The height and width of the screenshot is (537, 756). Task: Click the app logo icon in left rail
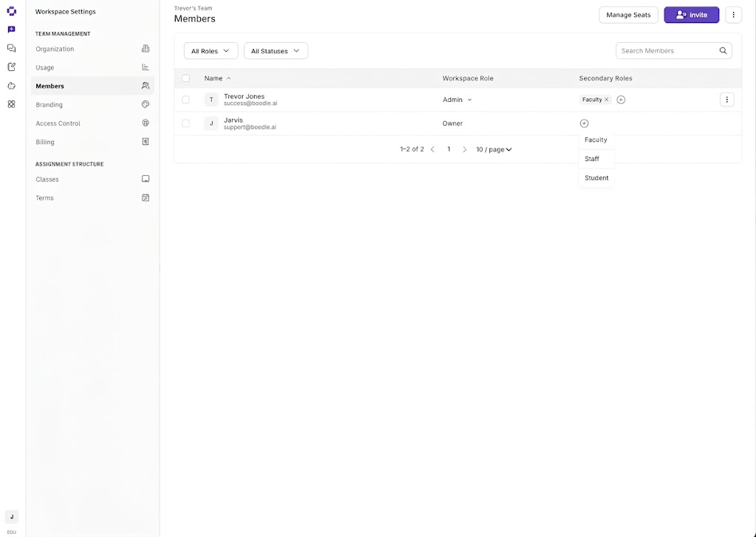coord(12,11)
